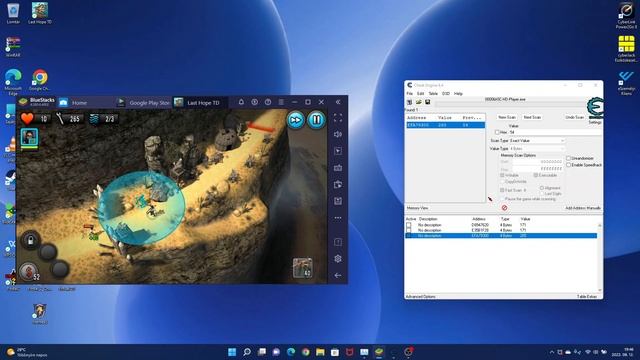
Task: Toggle the Hex checkbox
Action: [x=497, y=132]
